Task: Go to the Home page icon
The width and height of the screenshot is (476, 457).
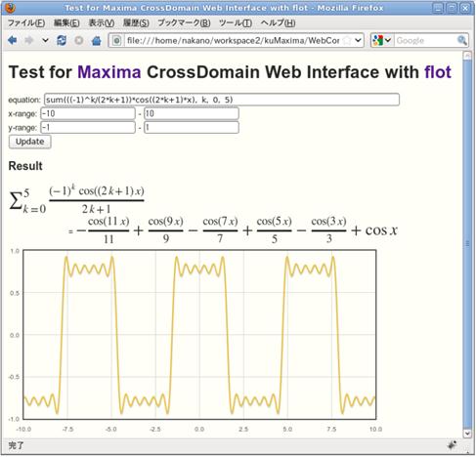Action: [96, 40]
